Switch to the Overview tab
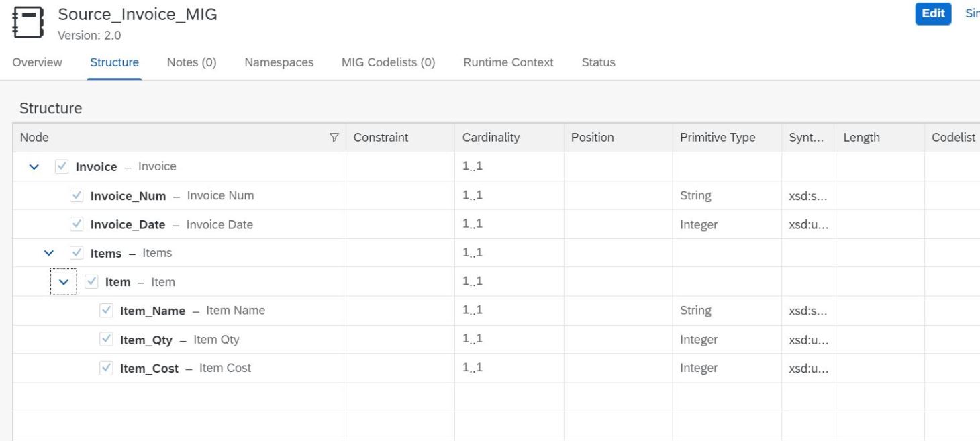980x441 pixels. (x=36, y=62)
